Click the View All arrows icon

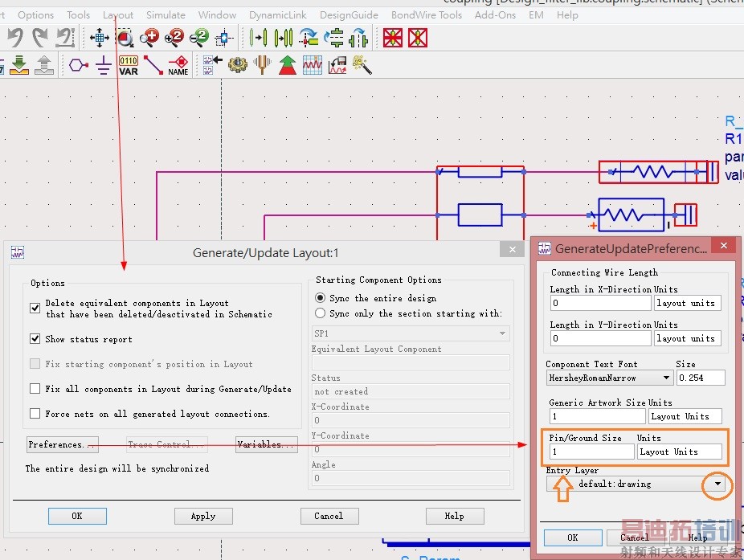tap(99, 38)
